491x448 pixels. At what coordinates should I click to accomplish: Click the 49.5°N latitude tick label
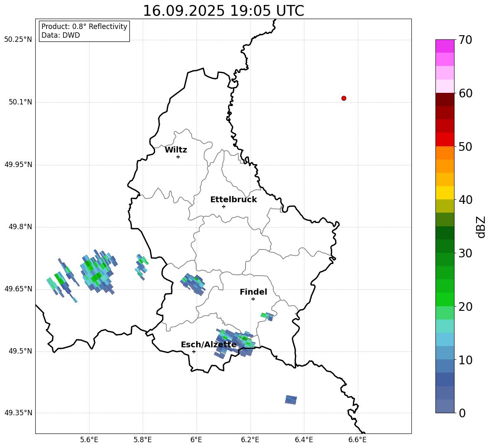click(20, 351)
